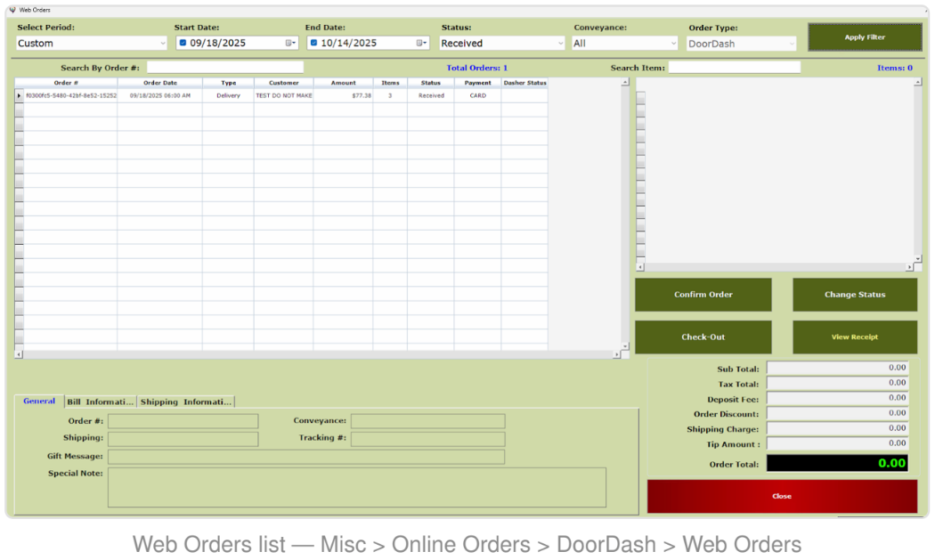Switch to the Shipping Information tab
The width and height of the screenshot is (935, 560).
pyautogui.click(x=186, y=402)
